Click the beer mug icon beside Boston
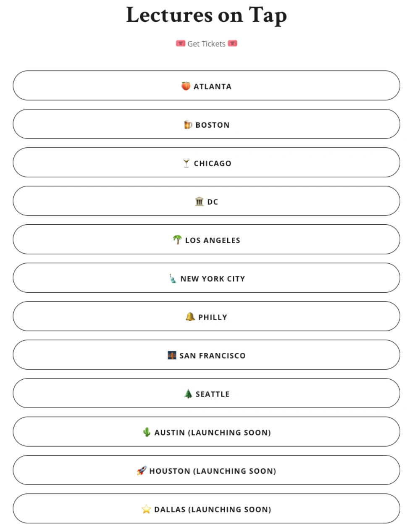420x525 pixels. pyautogui.click(x=188, y=125)
